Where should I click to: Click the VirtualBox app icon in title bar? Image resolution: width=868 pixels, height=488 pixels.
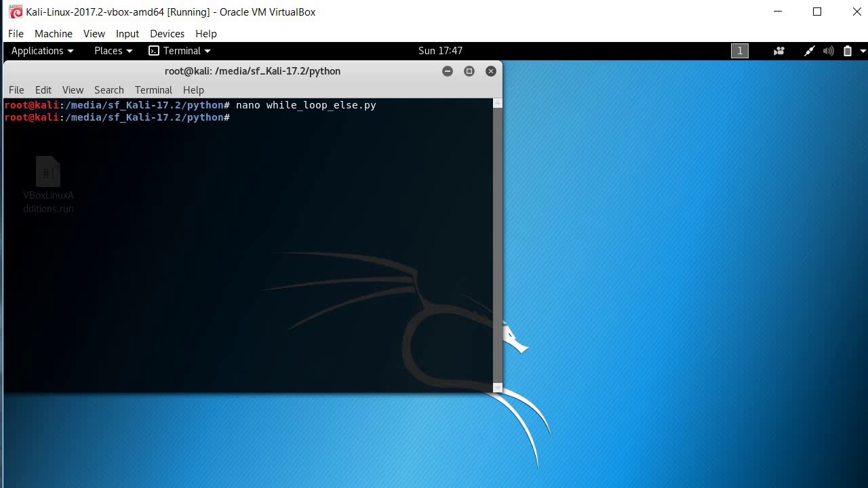16,12
